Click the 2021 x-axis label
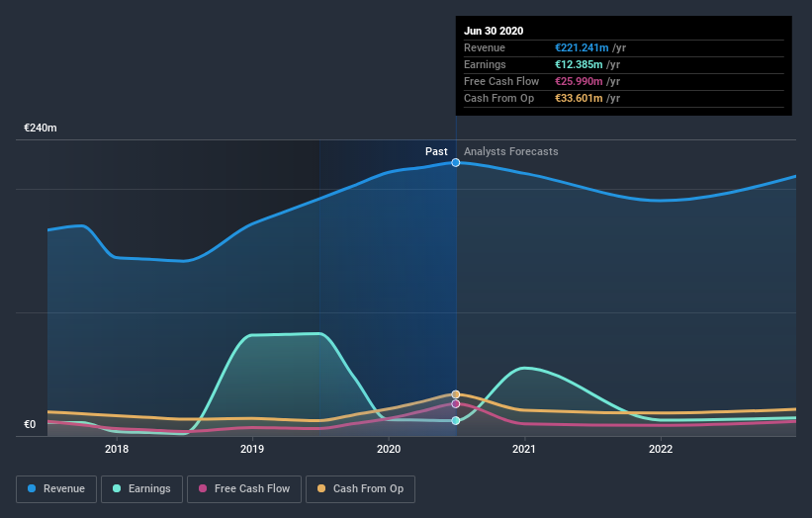 click(524, 449)
